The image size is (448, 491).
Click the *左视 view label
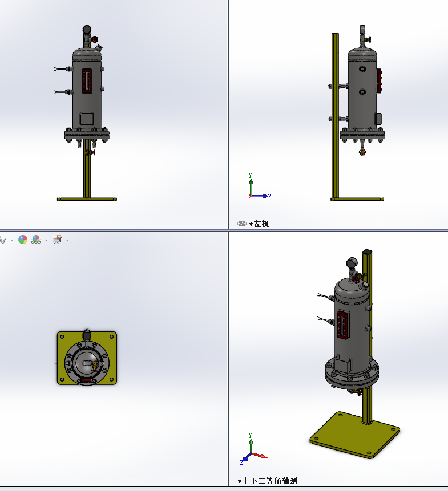[x=259, y=224]
